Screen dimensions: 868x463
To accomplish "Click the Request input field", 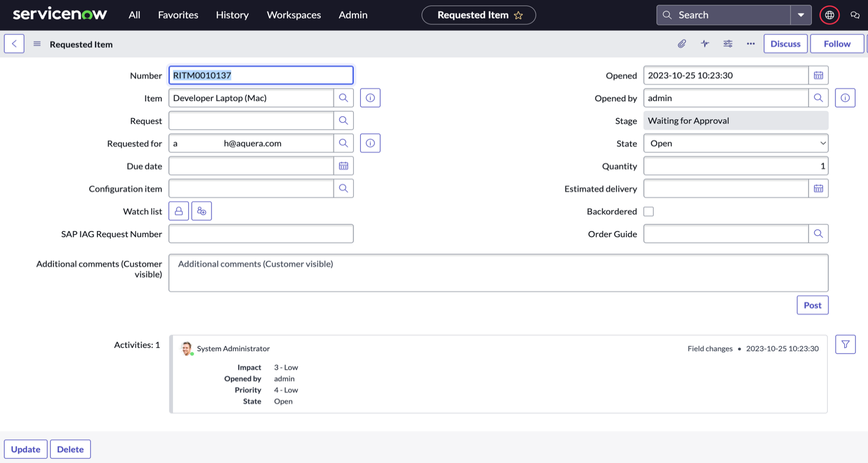I will point(252,120).
